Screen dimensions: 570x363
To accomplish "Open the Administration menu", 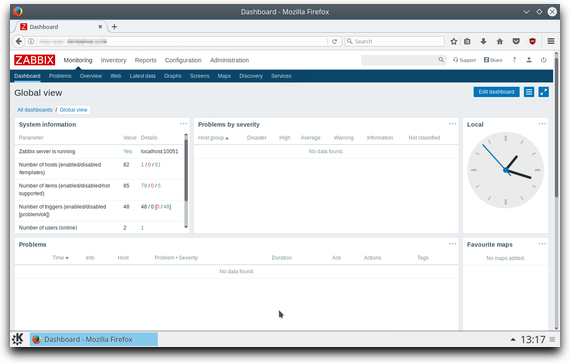I will [x=229, y=60].
